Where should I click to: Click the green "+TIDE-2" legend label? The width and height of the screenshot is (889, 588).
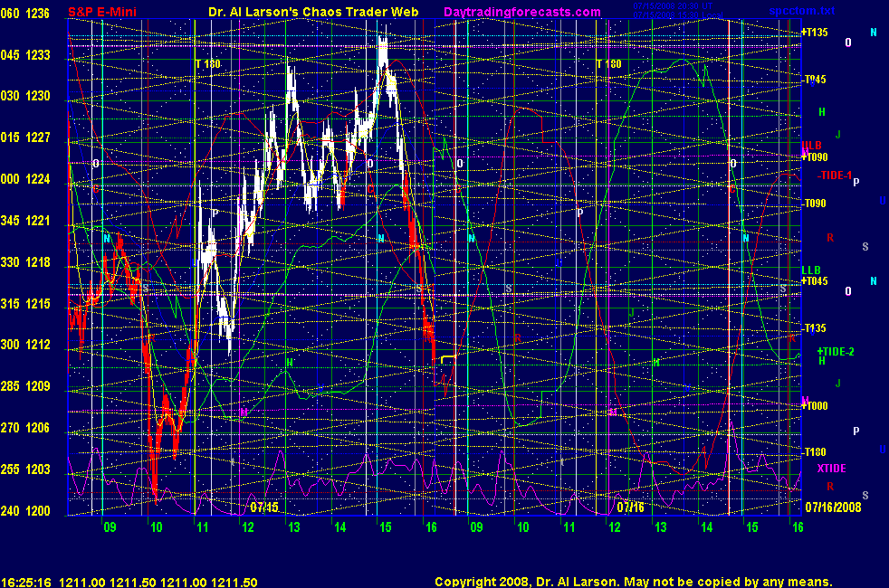836,352
